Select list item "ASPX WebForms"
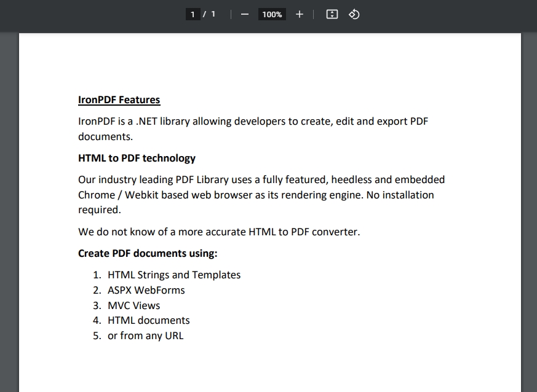The image size is (537, 392). pyautogui.click(x=146, y=290)
